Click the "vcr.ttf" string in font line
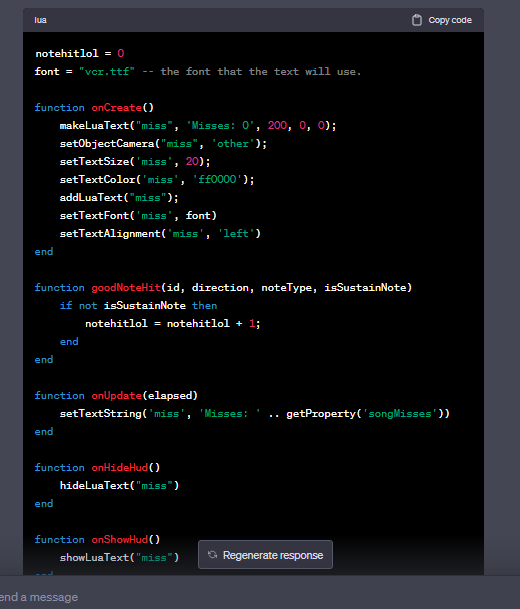The width and height of the screenshot is (520, 609). tap(107, 71)
